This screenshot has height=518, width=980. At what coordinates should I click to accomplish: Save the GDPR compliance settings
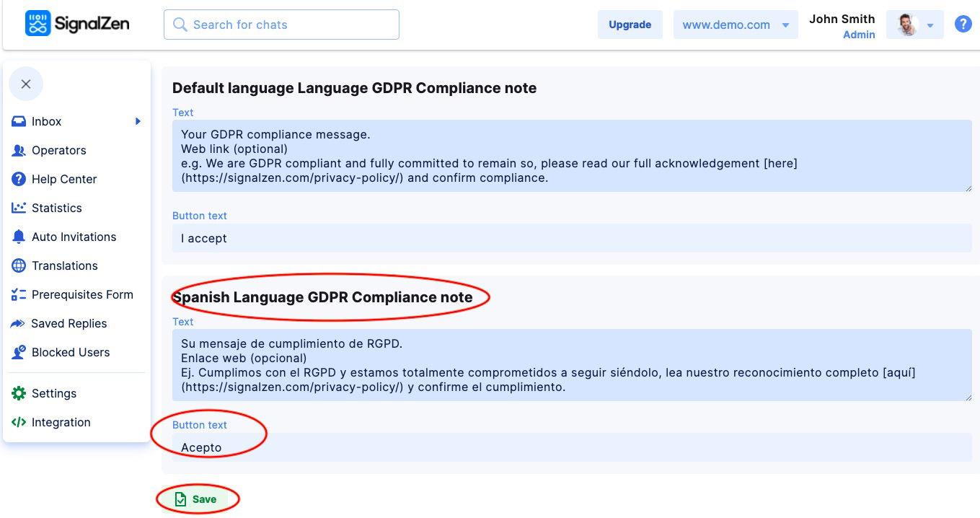click(196, 499)
